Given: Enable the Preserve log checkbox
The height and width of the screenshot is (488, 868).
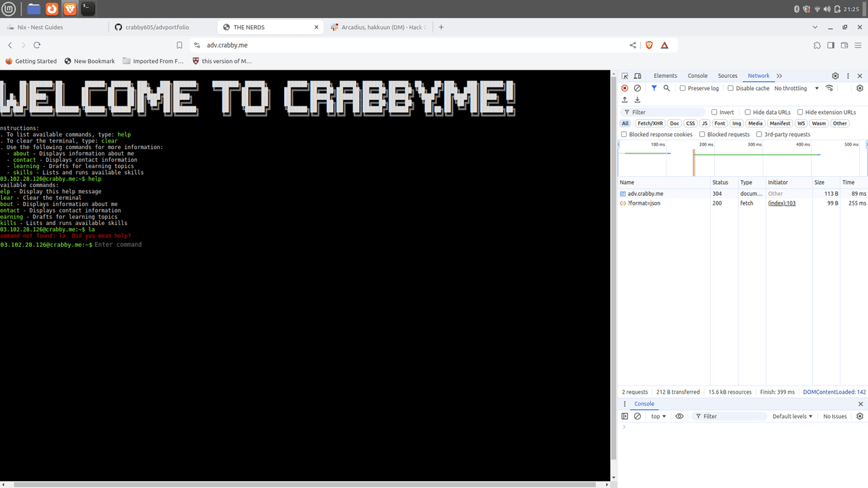Looking at the screenshot, I should pyautogui.click(x=683, y=88).
